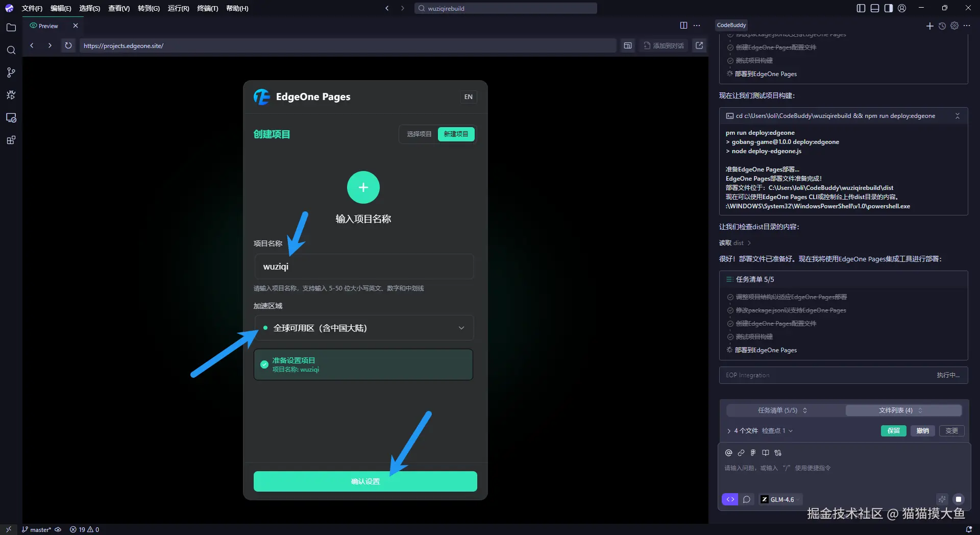Select the 新建项目 tab
980x535 pixels.
pos(456,134)
